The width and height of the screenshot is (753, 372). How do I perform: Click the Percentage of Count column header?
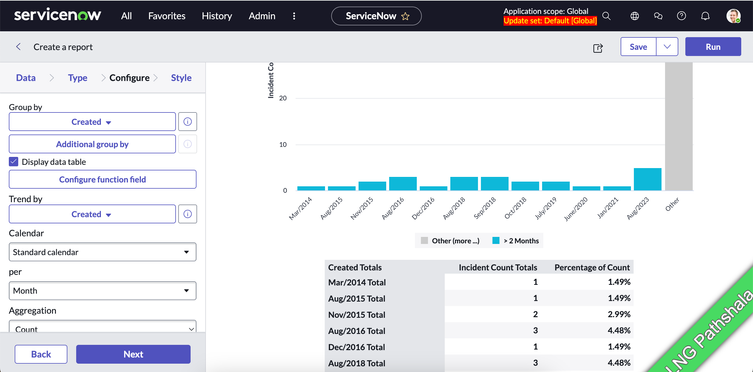(592, 267)
